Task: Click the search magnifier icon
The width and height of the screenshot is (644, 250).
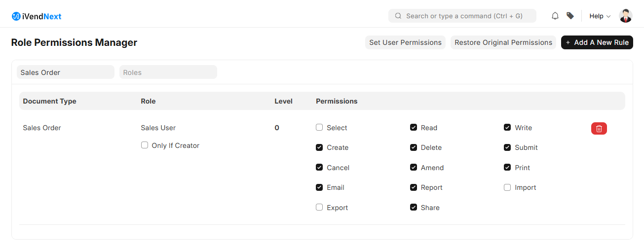Action: point(398,16)
